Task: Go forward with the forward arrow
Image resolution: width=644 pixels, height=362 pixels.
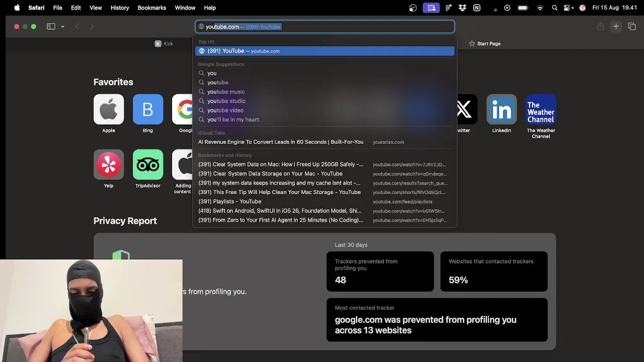Action: click(x=92, y=26)
